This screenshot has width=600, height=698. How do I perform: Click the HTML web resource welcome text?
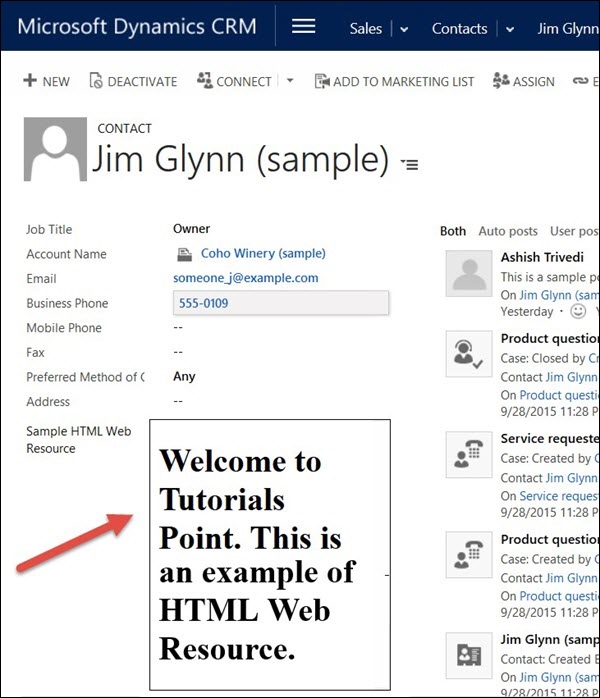tap(258, 555)
